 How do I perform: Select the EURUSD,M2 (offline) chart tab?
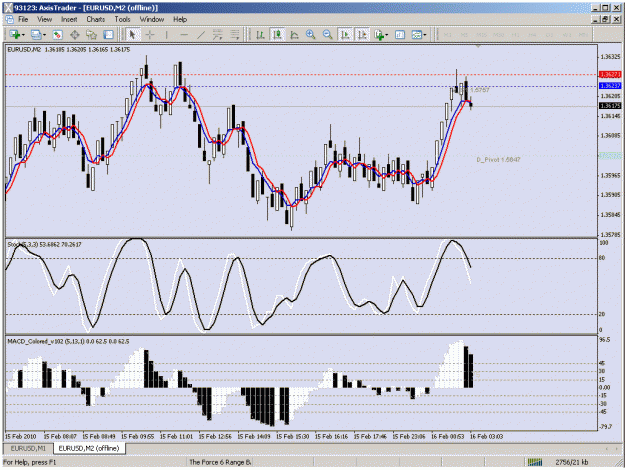(89, 448)
